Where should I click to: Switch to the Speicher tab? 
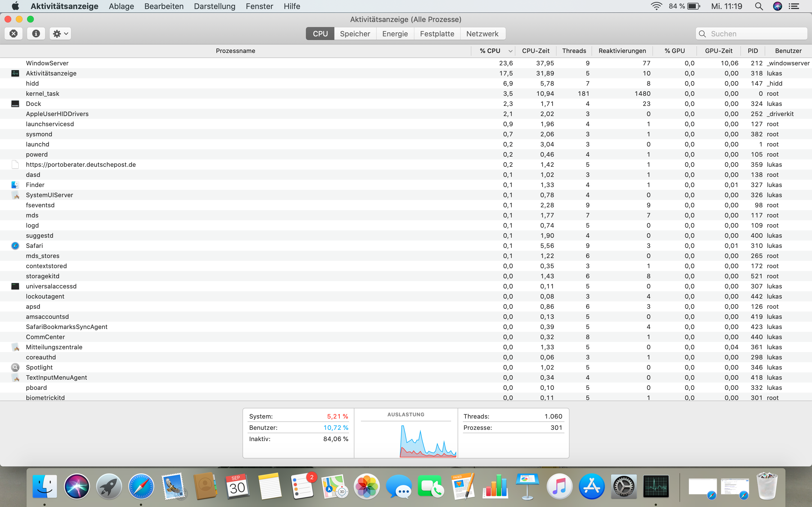355,34
